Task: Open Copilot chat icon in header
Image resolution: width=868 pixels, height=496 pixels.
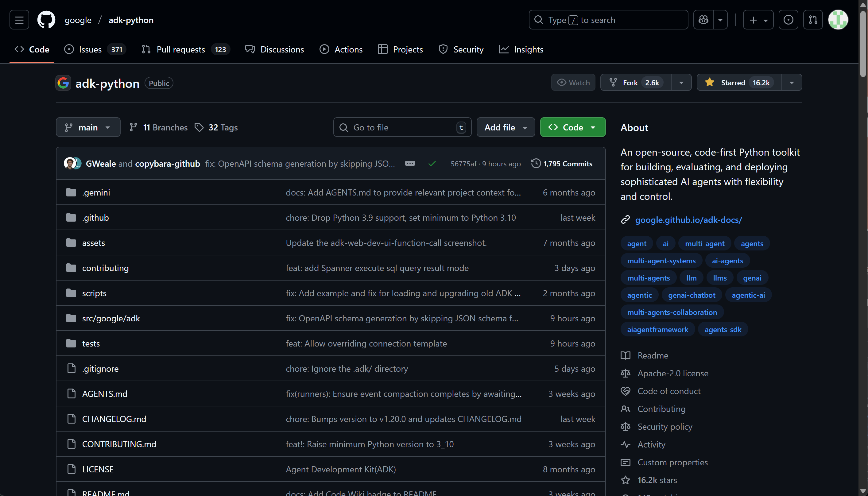Action: tap(703, 20)
